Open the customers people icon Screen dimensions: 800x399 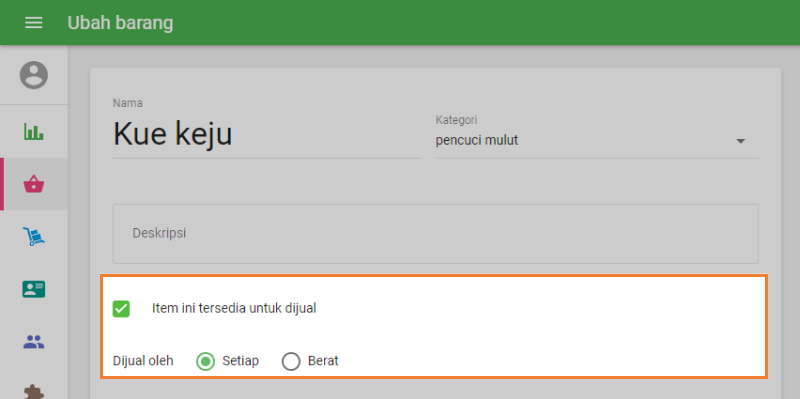click(34, 341)
